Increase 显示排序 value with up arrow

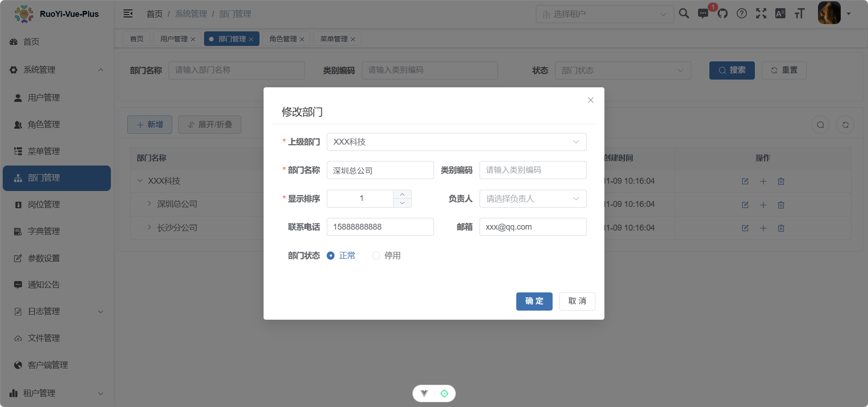point(402,194)
